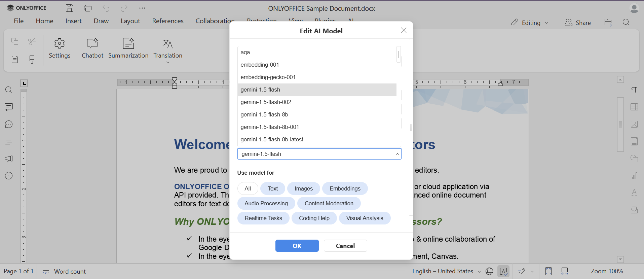
Task: Switch to the Home tab
Action: click(x=45, y=21)
